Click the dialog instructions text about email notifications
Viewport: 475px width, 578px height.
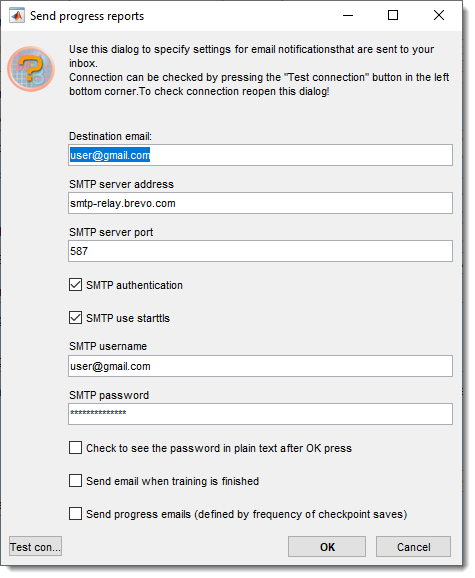pyautogui.click(x=259, y=70)
